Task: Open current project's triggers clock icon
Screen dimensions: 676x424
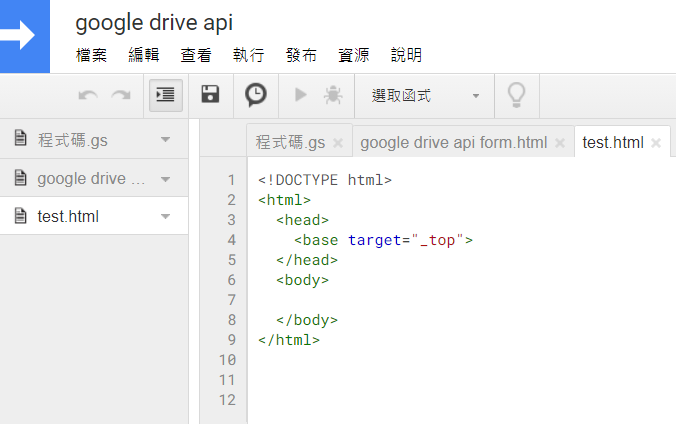Action: click(256, 95)
